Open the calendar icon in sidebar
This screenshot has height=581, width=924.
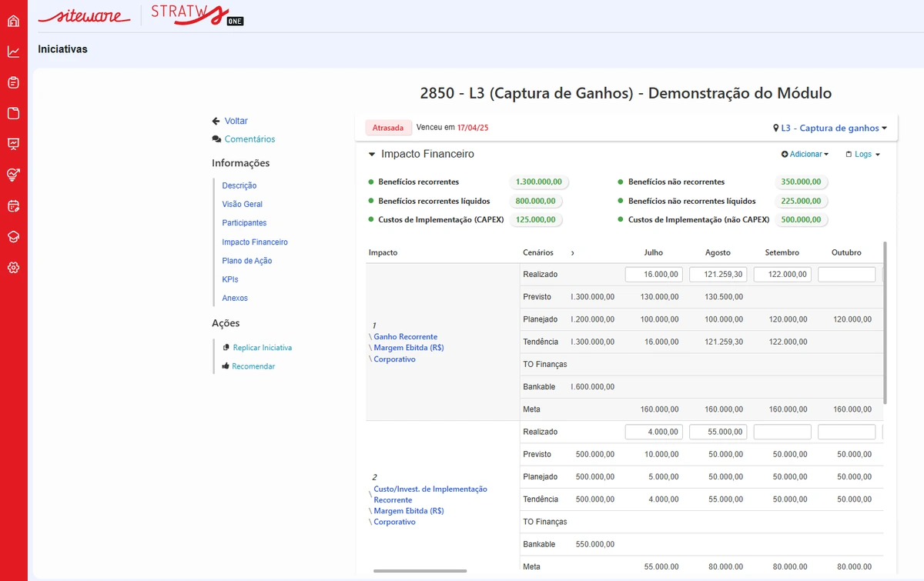pyautogui.click(x=13, y=205)
